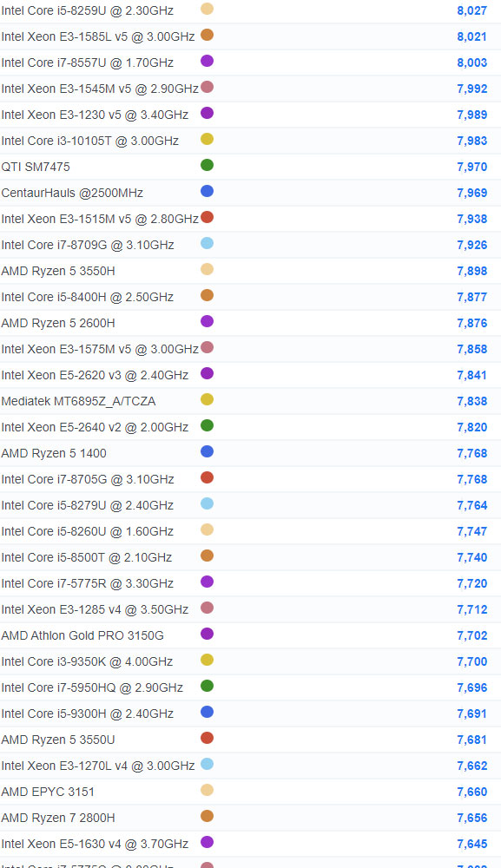The image size is (501, 868).
Task: Open Mediatek MT6895Z_A/TCZA entry
Action: pos(78,401)
